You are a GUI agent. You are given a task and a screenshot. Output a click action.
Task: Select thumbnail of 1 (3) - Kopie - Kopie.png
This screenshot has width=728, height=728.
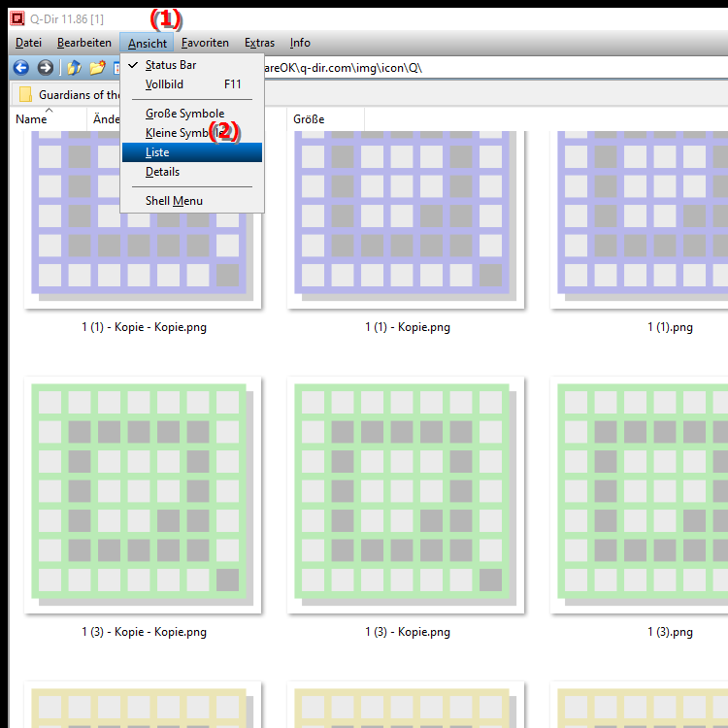[143, 495]
